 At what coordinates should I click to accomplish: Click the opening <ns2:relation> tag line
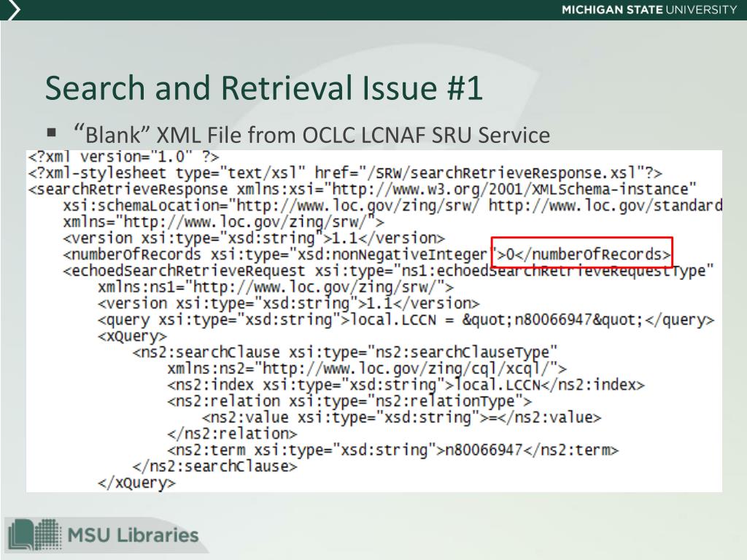349,401
